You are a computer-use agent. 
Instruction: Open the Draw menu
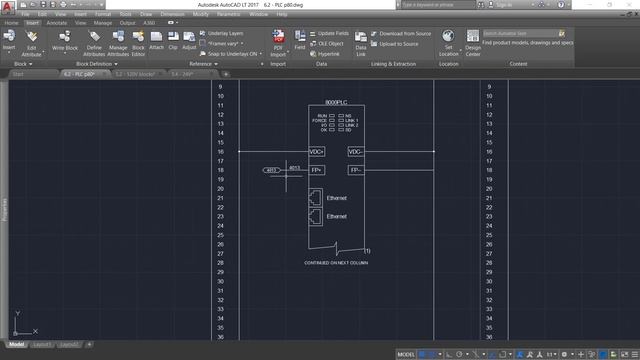click(146, 14)
